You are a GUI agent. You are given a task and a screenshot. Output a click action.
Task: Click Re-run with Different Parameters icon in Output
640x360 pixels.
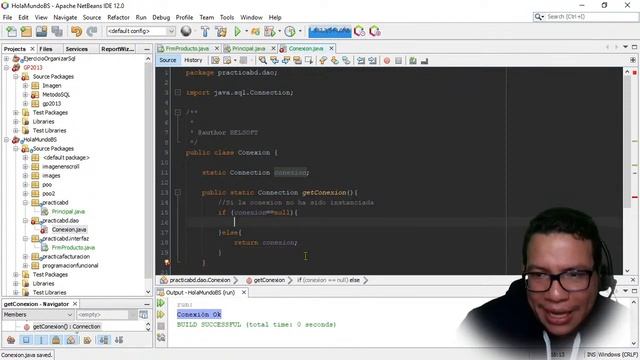tap(161, 315)
